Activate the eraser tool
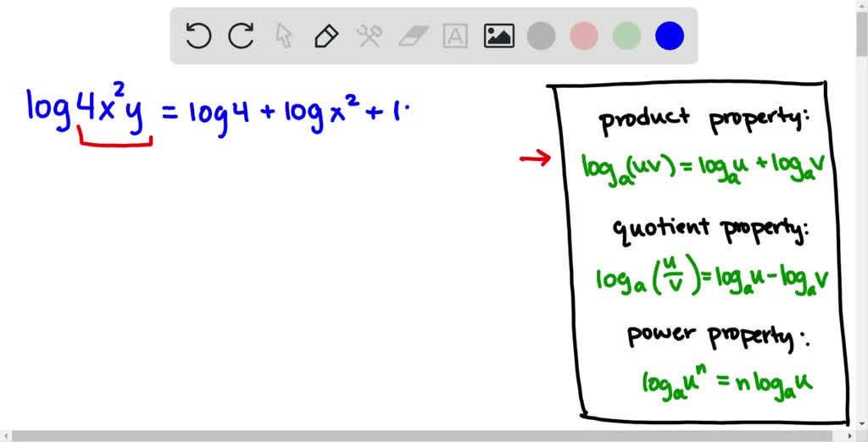The height and width of the screenshot is (442, 868). [413, 36]
